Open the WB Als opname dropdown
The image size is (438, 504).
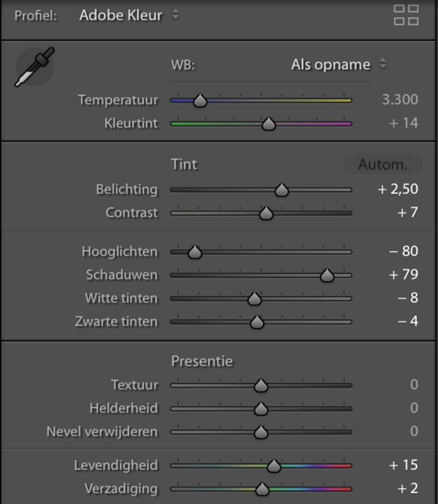[x=338, y=65]
